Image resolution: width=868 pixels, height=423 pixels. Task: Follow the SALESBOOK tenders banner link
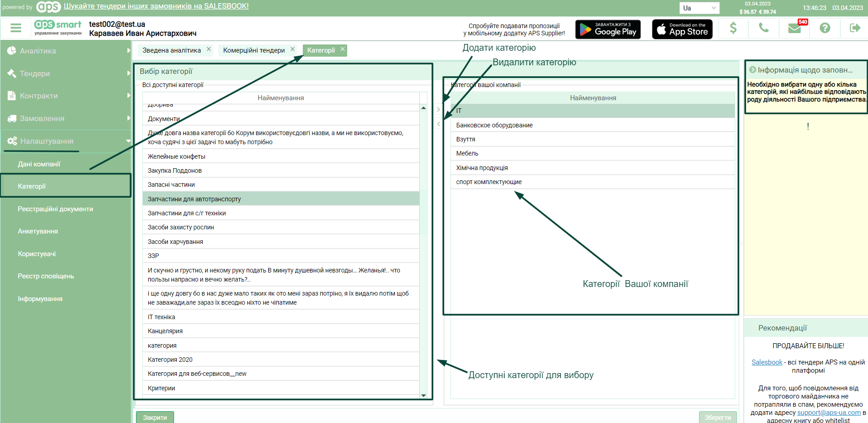coord(156,6)
